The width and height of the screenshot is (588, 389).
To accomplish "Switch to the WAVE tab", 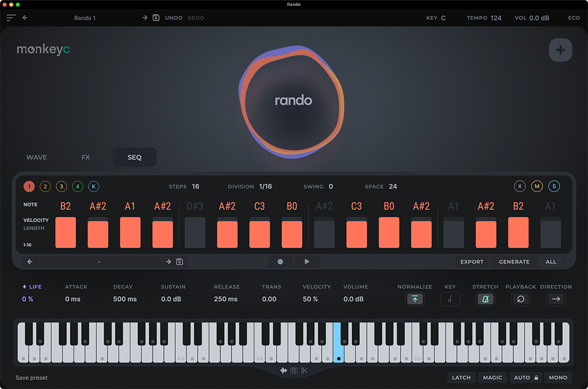I will [36, 157].
